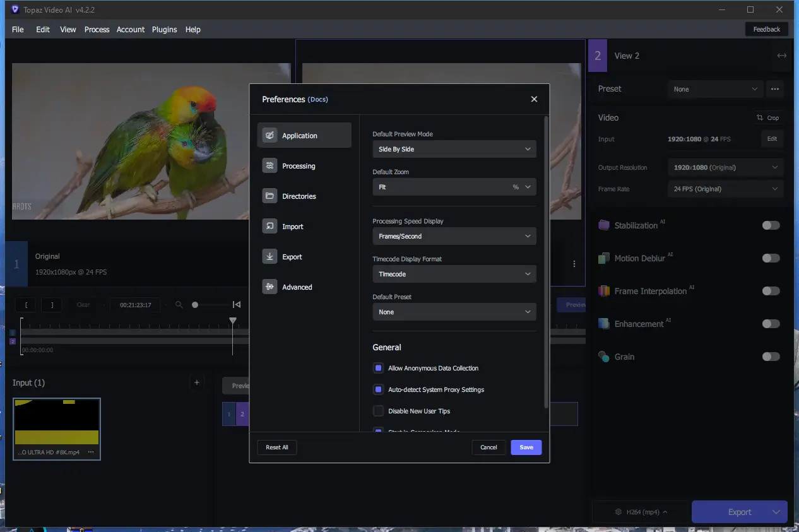Open the video preview vertical dots menu
This screenshot has width=799, height=532.
[574, 264]
